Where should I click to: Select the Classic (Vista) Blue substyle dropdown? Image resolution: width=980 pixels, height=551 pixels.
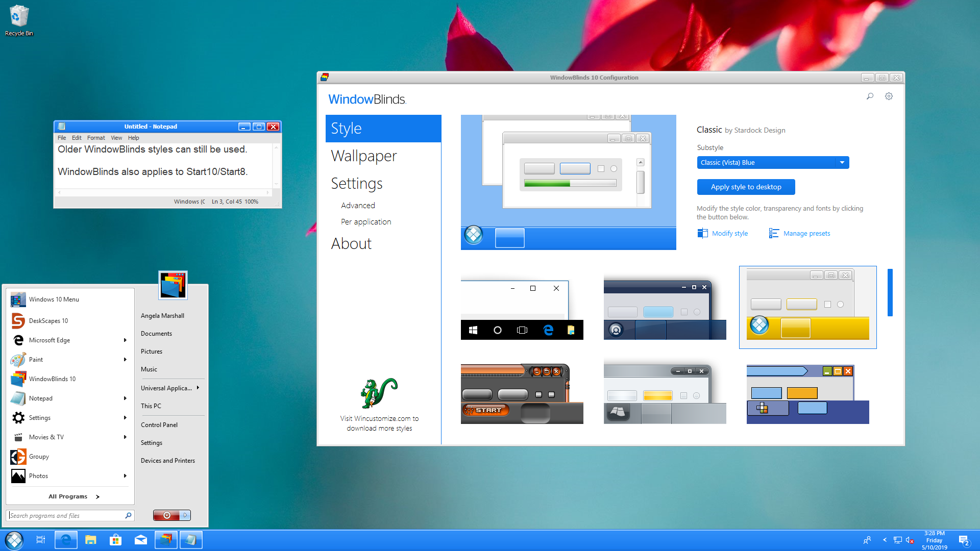click(x=773, y=162)
